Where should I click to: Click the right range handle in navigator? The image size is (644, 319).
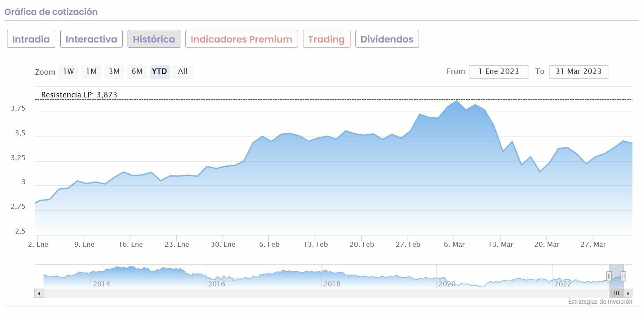coord(623,276)
